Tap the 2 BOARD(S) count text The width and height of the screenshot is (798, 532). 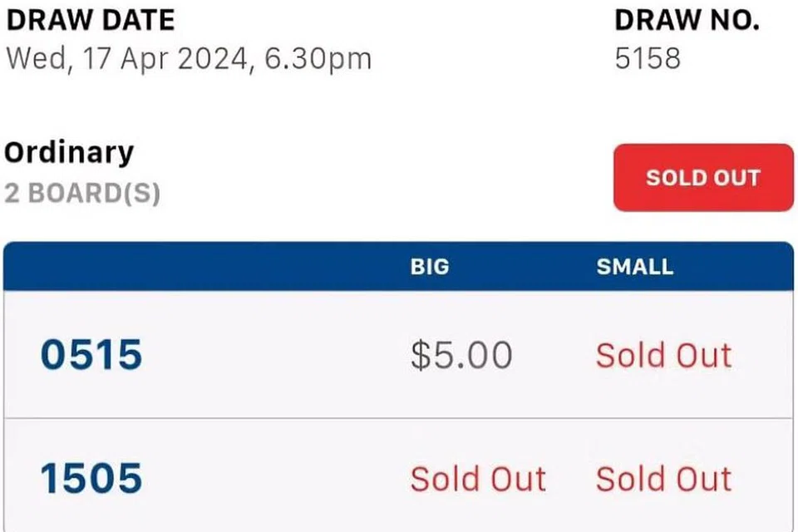82,194
